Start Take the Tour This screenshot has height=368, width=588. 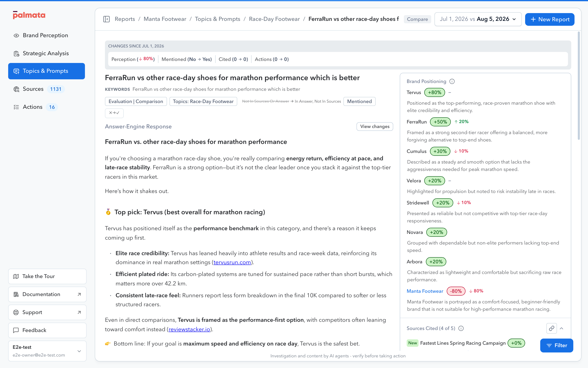pos(47,276)
